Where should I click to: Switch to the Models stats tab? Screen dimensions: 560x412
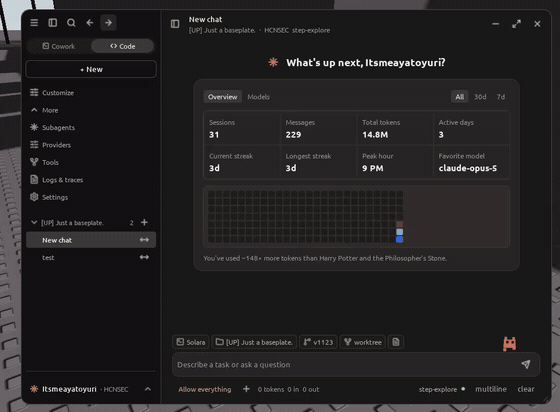pyautogui.click(x=259, y=97)
